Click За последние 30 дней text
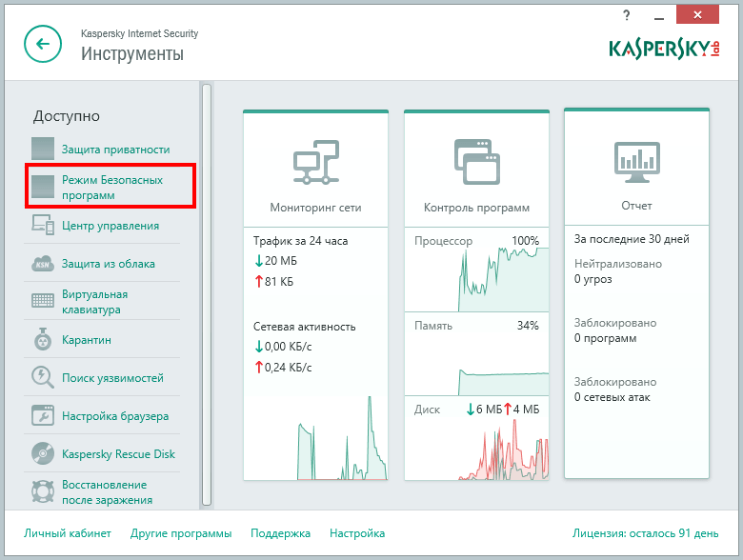The image size is (743, 560). pyautogui.click(x=632, y=239)
